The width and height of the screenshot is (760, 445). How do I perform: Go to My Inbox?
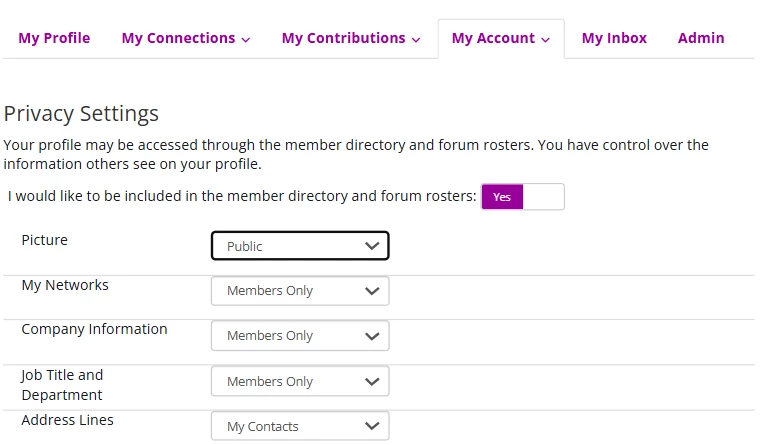(x=614, y=38)
